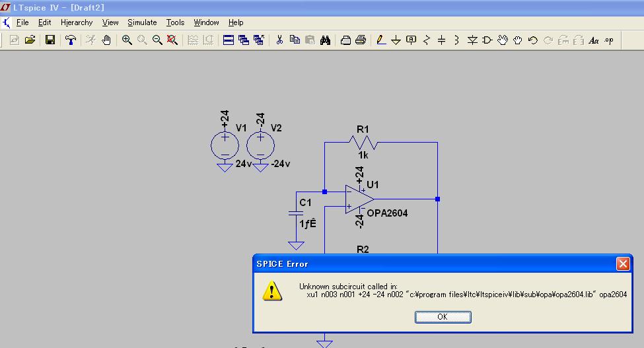Click the Run simulation running-man icon

coord(90,40)
